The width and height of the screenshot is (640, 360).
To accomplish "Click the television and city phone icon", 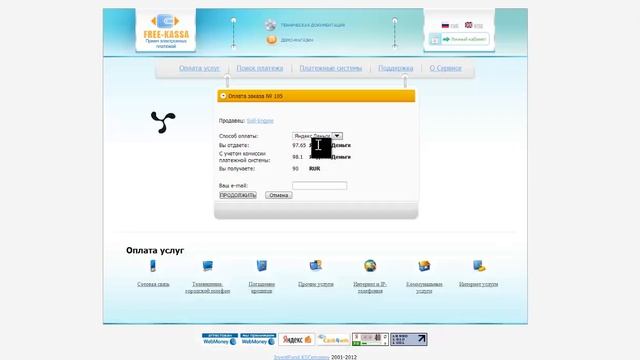I will (x=208, y=266).
